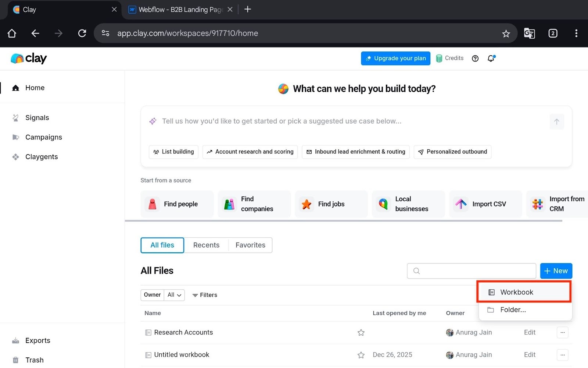Image resolution: width=588 pixels, height=368 pixels.
Task: Bookmark this page with star icon
Action: click(x=506, y=33)
